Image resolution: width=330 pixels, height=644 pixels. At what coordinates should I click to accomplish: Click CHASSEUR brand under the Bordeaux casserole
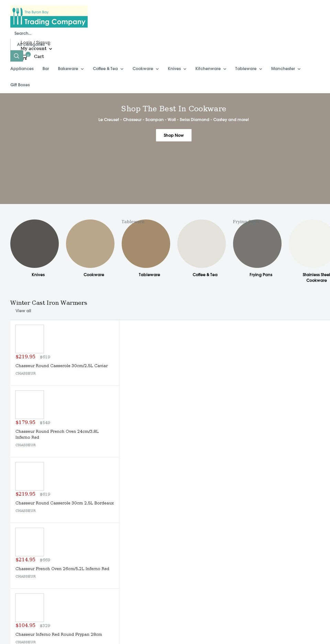click(25, 511)
